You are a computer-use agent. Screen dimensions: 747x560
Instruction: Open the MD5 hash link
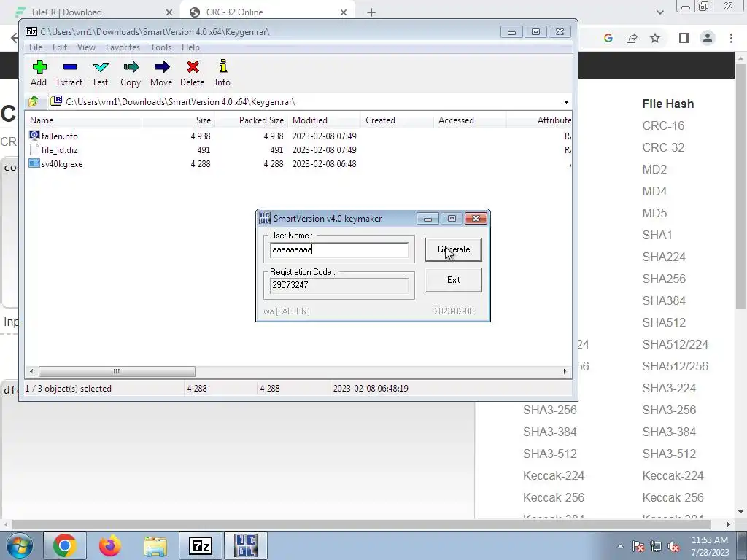tap(654, 214)
